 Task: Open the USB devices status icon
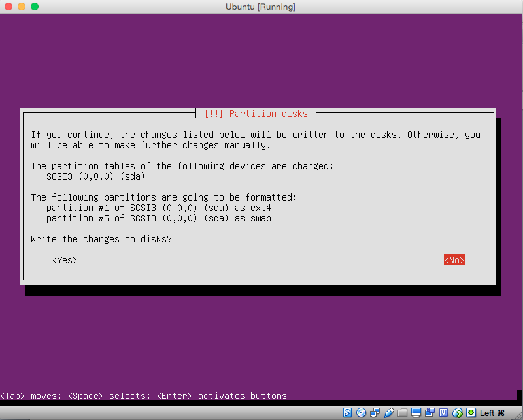click(389, 413)
